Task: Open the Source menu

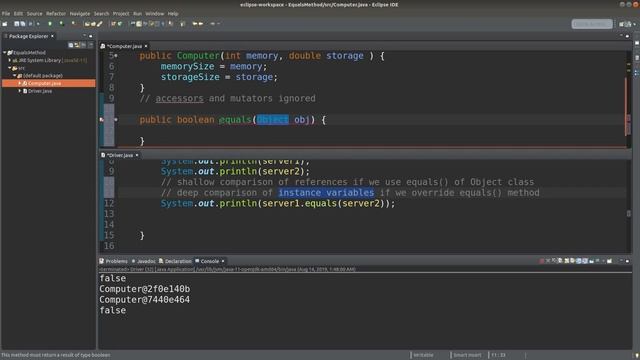Action: pos(34,13)
